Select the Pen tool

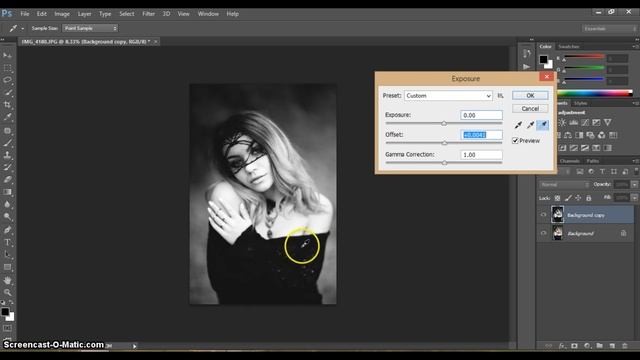tap(7, 230)
